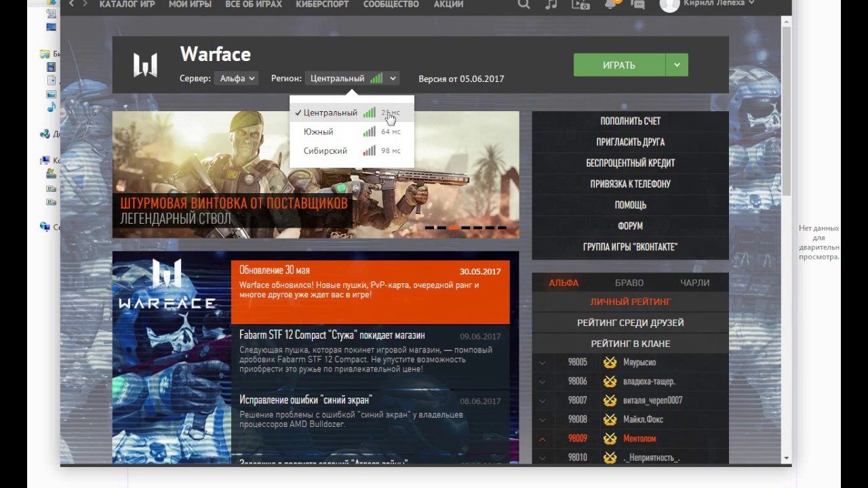Click ПРИГЛАСИТЬ ДРУГА
Screen dimensions: 868x488
(x=630, y=142)
